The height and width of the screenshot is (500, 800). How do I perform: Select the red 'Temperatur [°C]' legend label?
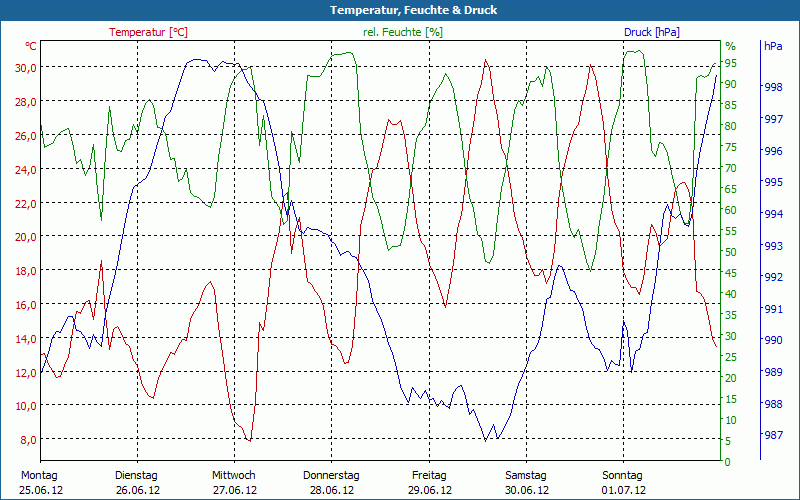(x=148, y=32)
